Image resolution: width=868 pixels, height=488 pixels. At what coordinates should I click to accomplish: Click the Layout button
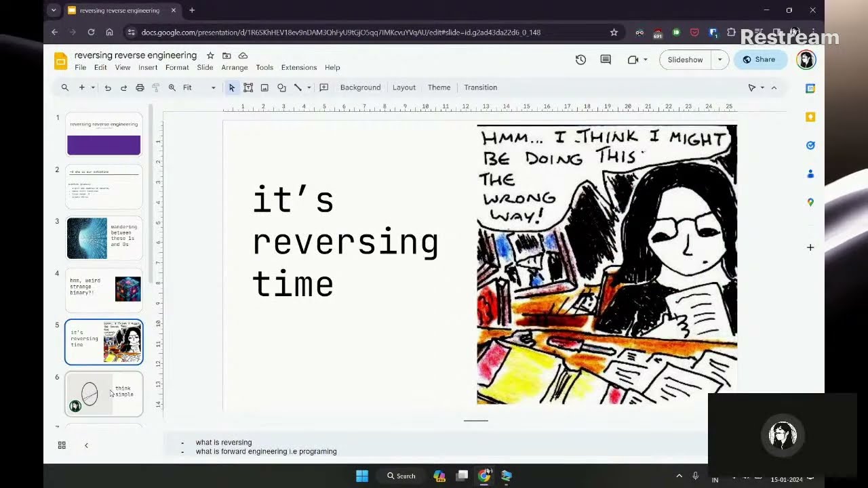[x=404, y=87]
